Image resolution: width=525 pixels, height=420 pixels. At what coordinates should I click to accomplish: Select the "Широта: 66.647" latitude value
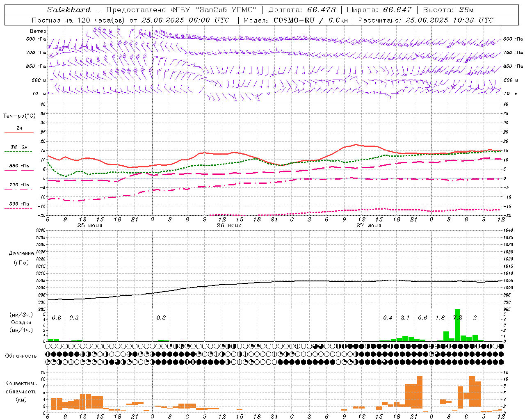379,9
